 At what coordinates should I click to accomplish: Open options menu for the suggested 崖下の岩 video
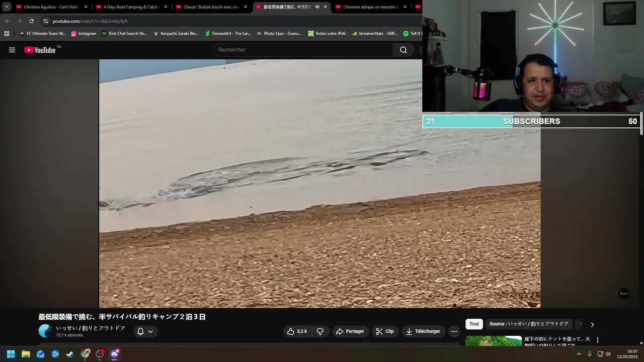598,340
